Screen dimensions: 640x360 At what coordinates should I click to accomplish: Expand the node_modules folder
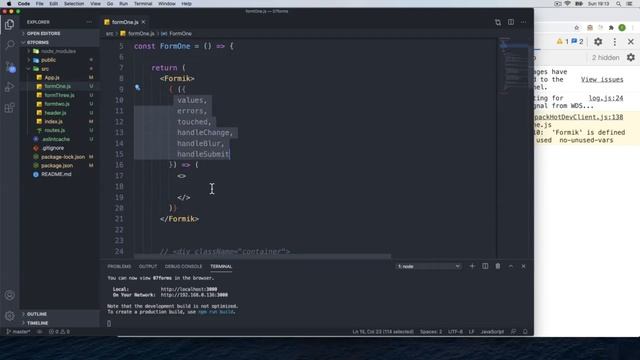(x=58, y=51)
